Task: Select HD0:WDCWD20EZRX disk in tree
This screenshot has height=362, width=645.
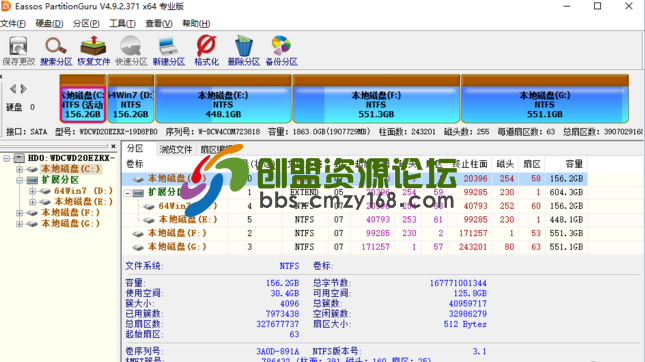Action: (x=71, y=158)
